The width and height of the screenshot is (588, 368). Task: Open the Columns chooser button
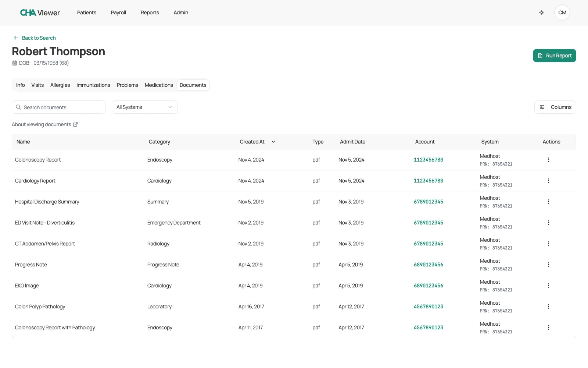pos(555,107)
